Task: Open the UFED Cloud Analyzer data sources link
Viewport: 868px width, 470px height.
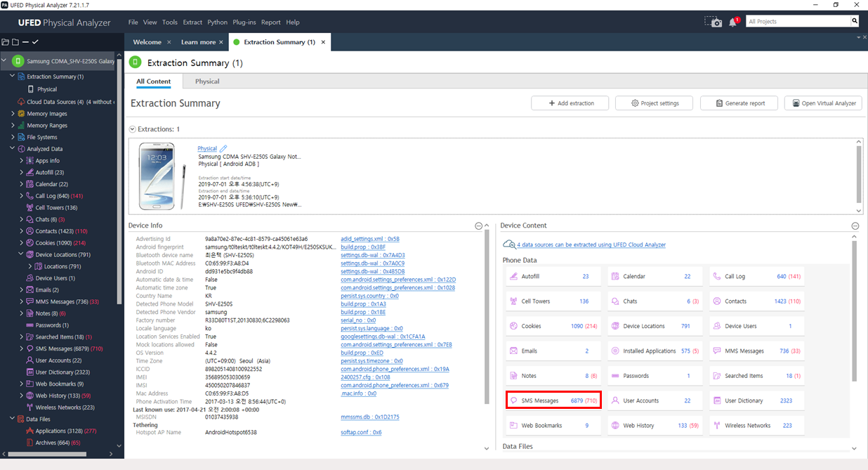Action: tap(591, 244)
